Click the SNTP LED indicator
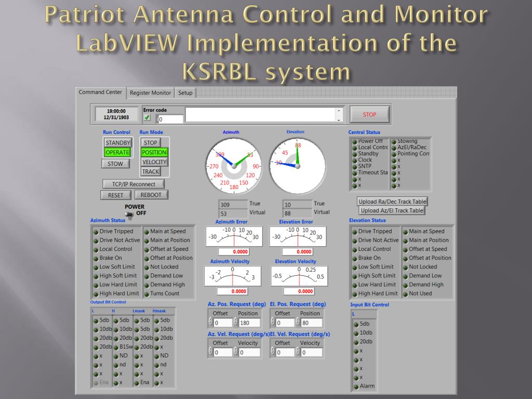This screenshot has width=532, height=399. click(x=354, y=167)
